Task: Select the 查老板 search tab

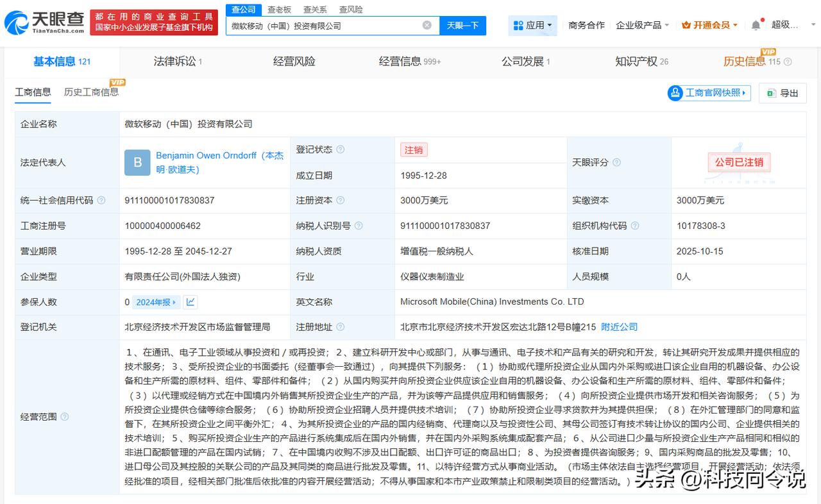Action: (x=278, y=9)
